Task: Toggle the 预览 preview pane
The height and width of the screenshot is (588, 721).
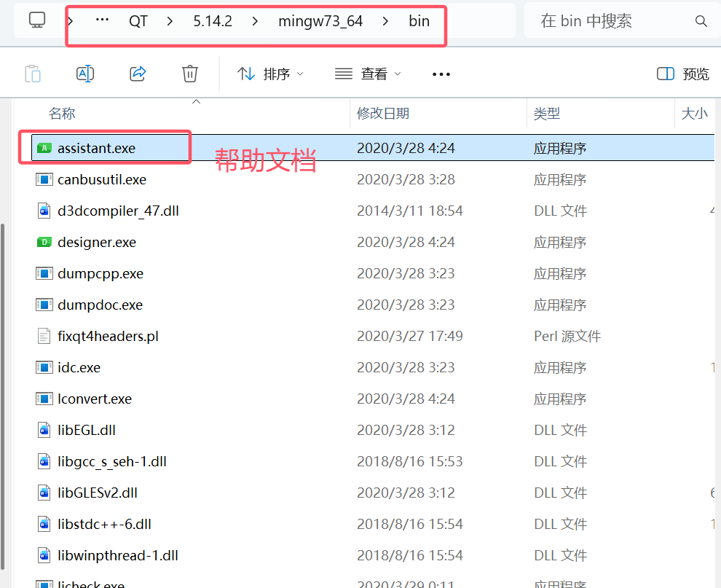Action: coord(683,74)
